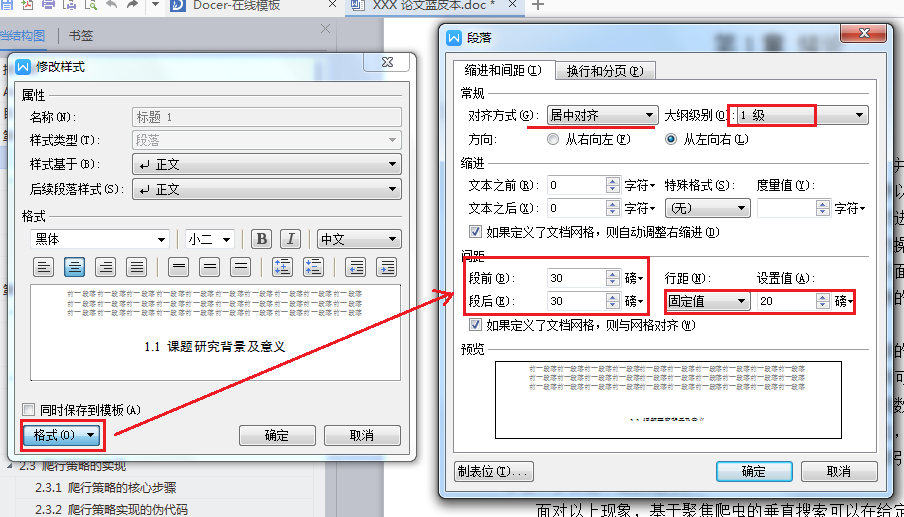Click 确定 in 修改样式 dialog
The image size is (904, 517).
point(277,435)
